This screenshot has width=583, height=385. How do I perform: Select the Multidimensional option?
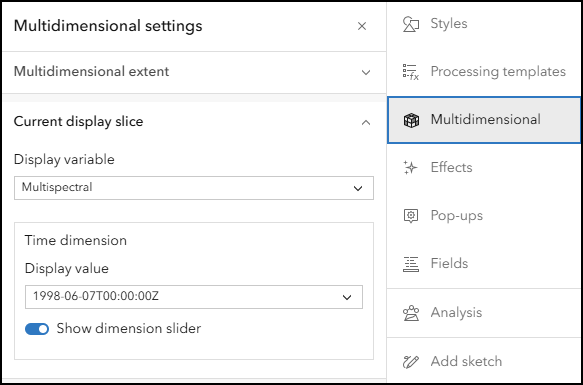coord(484,120)
